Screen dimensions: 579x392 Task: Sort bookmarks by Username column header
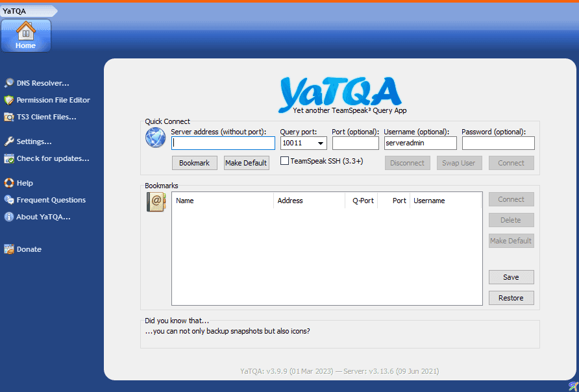(445, 201)
